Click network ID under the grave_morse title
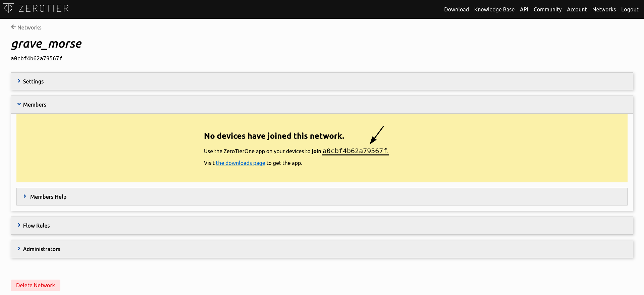 coord(37,58)
